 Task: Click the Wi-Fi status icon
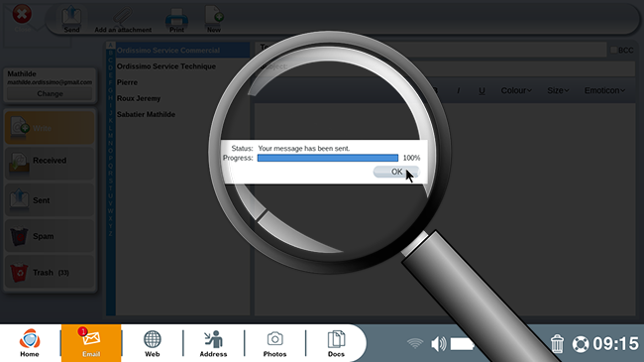[415, 343]
